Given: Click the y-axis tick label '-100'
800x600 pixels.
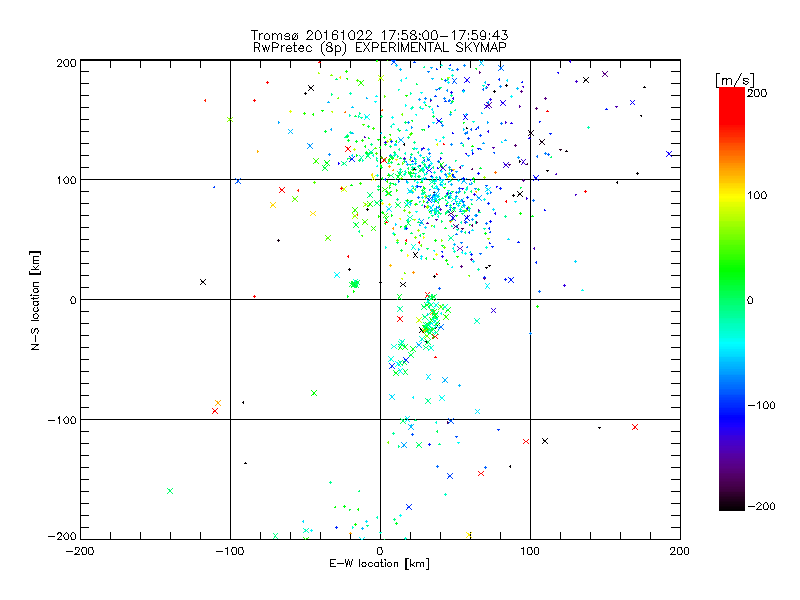Looking at the screenshot, I should coord(62,420).
